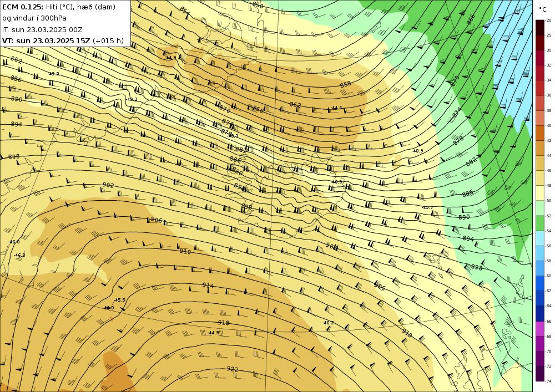Pick the tan swatch between -44 and -46
The image size is (555, 392).
tap(540, 163)
